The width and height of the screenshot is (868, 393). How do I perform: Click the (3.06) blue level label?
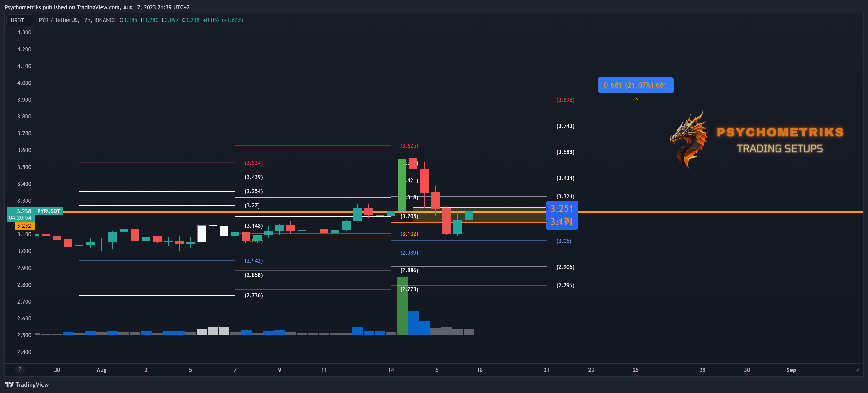click(x=564, y=241)
